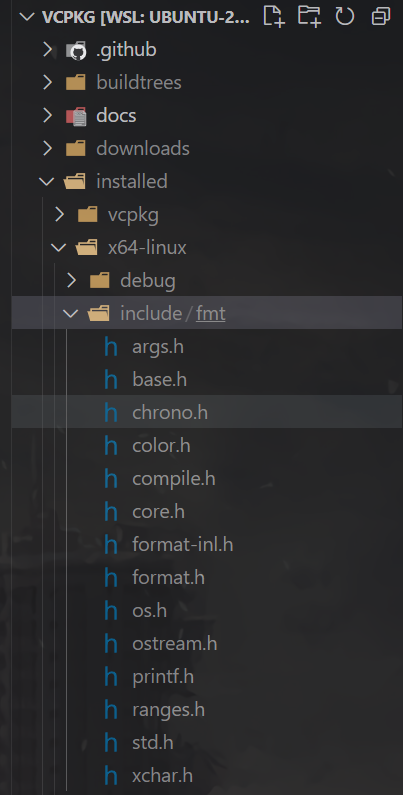Click the New File icon
Screen dimensions: 403x795
coord(274,16)
